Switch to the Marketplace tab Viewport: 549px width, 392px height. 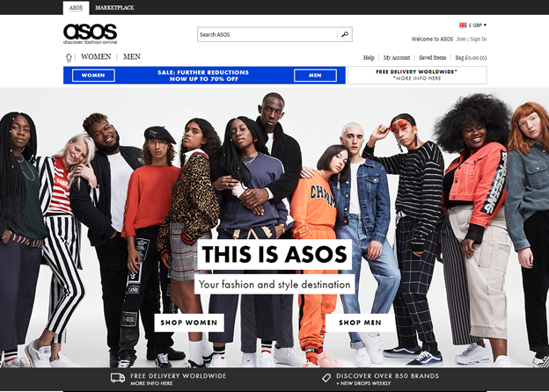[114, 8]
